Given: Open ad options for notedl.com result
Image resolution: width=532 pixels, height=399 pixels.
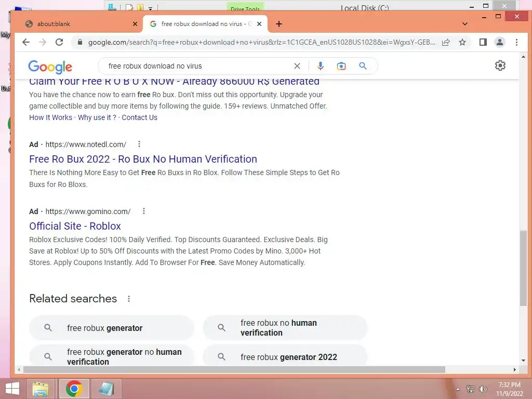Looking at the screenshot, I should [x=139, y=144].
